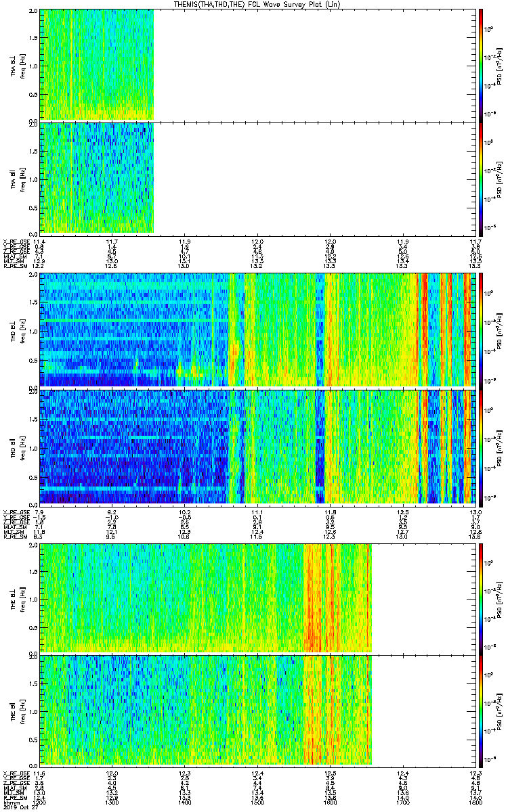Screen dimensions: 508x812
Task: Click the color bar beside THE B-parallel panel
Action: point(481,710)
